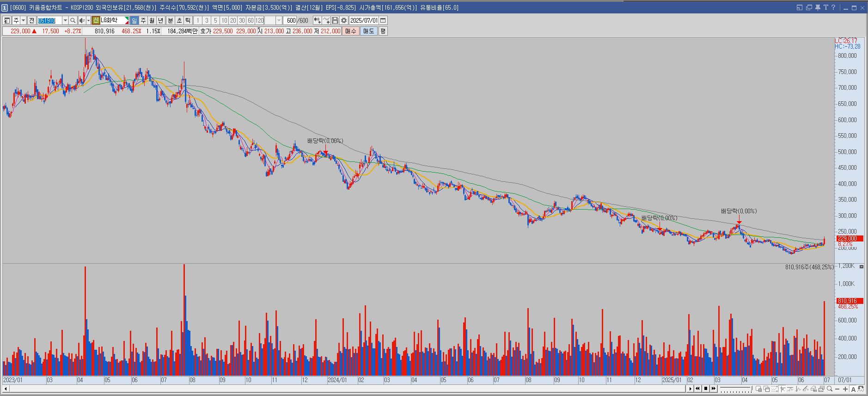Toggle the 전 all-stocks button
This screenshot has height=396, width=868.
[x=32, y=20]
